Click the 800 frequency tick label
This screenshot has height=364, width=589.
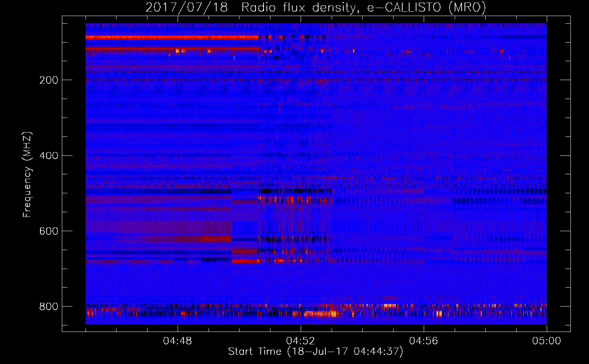tap(49, 306)
